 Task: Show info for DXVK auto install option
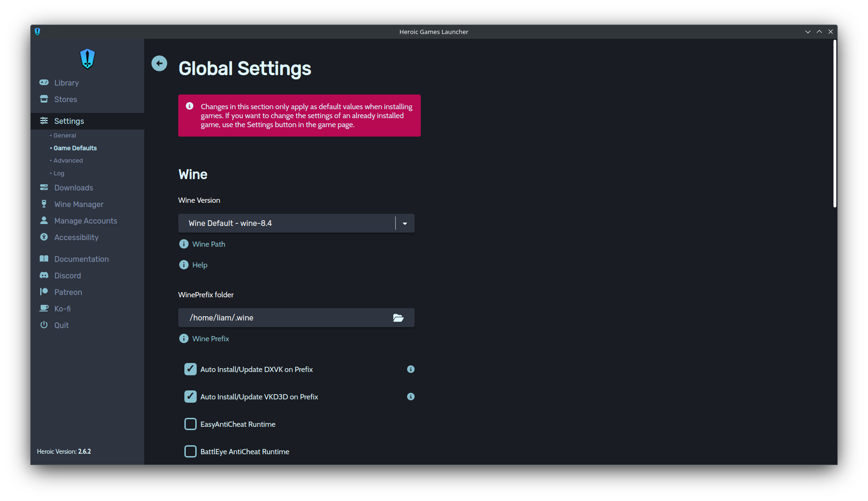tap(411, 369)
